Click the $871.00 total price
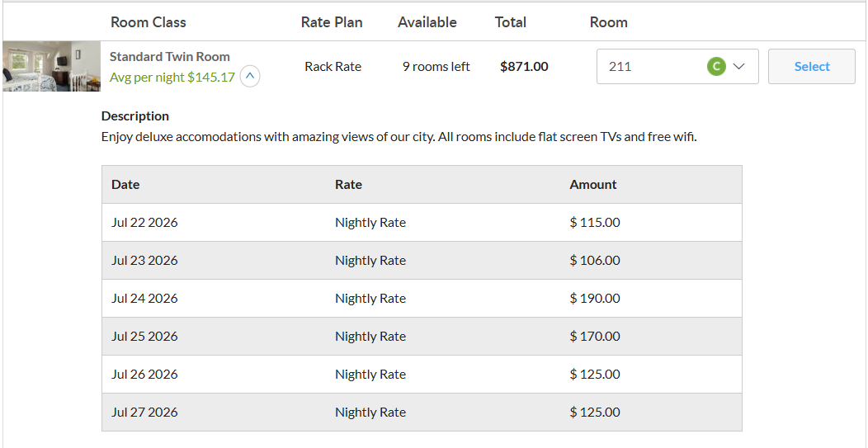Screen dimensions: 868x448 pyautogui.click(x=524, y=67)
